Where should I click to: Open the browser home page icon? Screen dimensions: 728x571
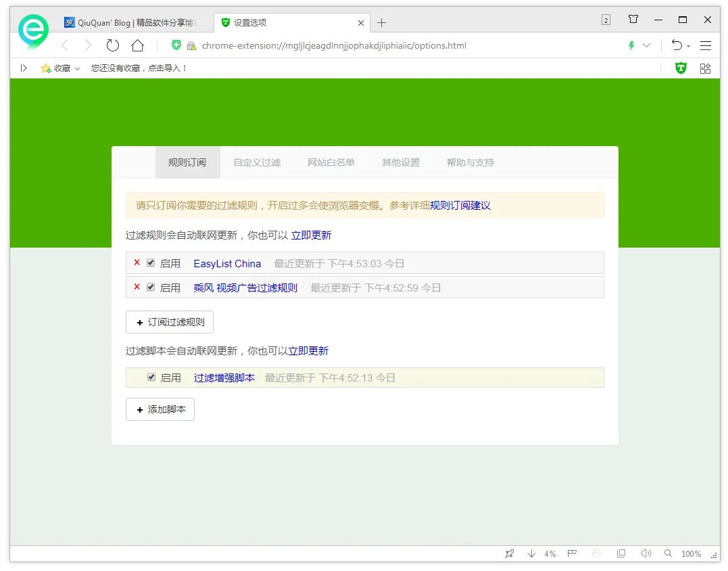point(139,45)
